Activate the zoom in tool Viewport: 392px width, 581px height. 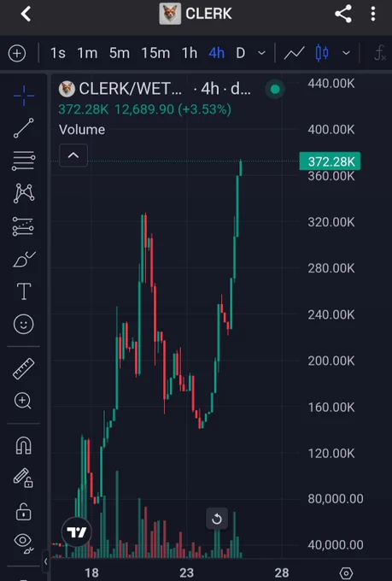tap(23, 401)
